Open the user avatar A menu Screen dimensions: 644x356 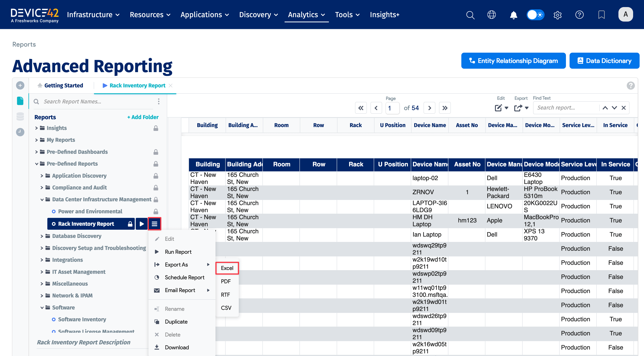pos(625,14)
